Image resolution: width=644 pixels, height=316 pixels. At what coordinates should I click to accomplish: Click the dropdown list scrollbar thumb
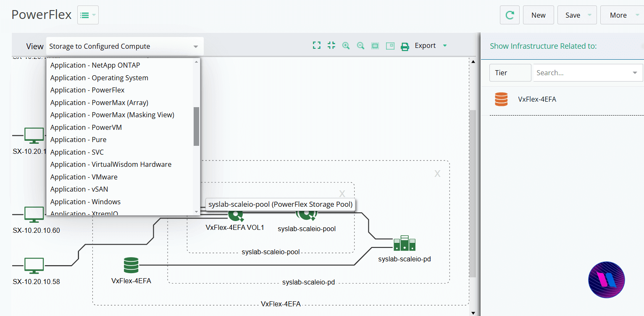[x=196, y=126]
